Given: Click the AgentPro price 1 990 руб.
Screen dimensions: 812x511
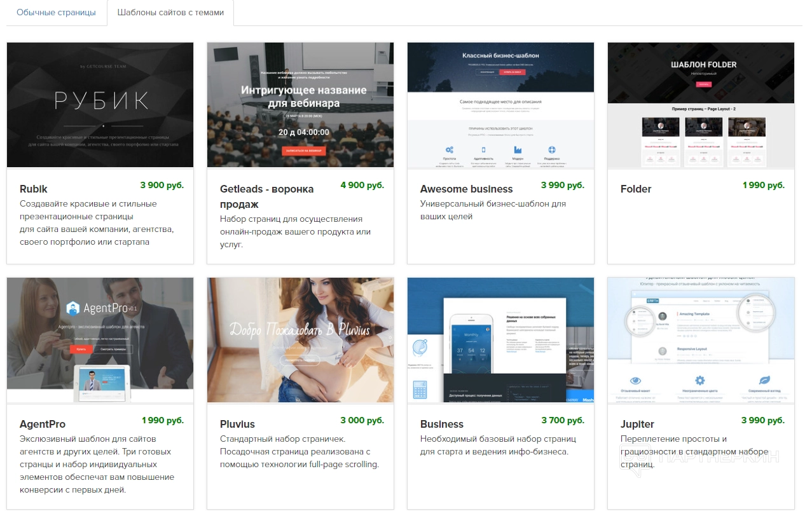Looking at the screenshot, I should pyautogui.click(x=163, y=420).
